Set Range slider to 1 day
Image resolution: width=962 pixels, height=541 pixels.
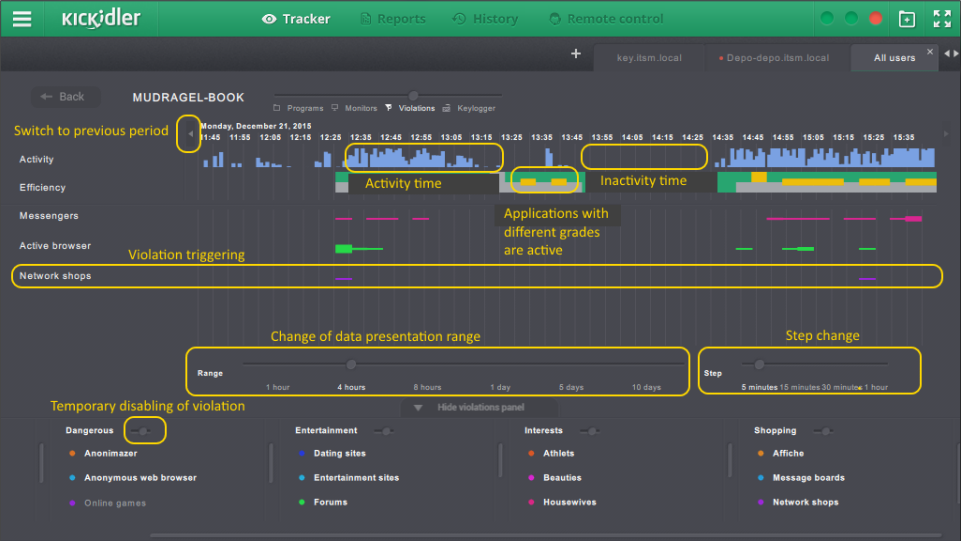[500, 364]
